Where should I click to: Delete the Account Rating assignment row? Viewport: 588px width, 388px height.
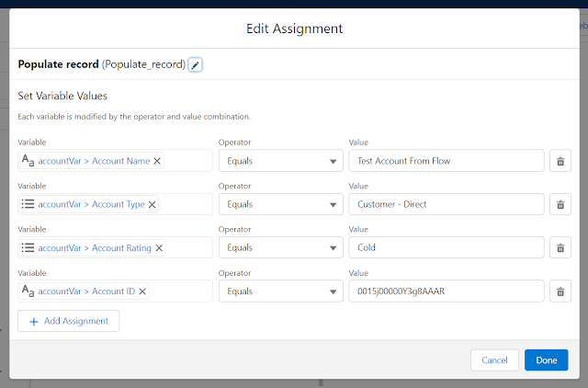coord(560,247)
